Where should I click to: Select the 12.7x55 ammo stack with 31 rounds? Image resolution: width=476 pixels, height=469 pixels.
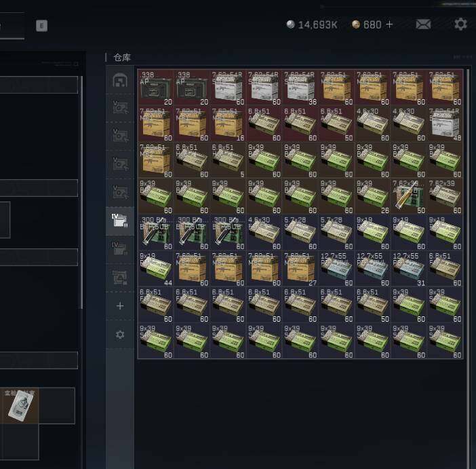click(408, 269)
